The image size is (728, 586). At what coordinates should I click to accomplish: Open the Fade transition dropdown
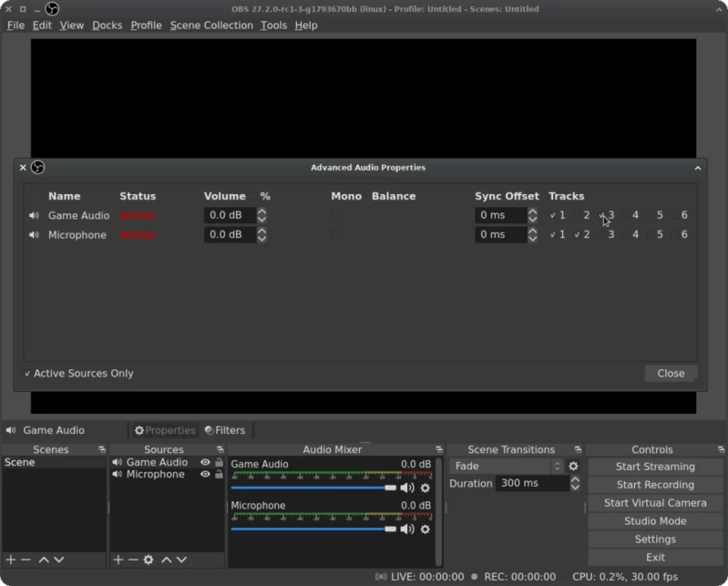point(507,467)
